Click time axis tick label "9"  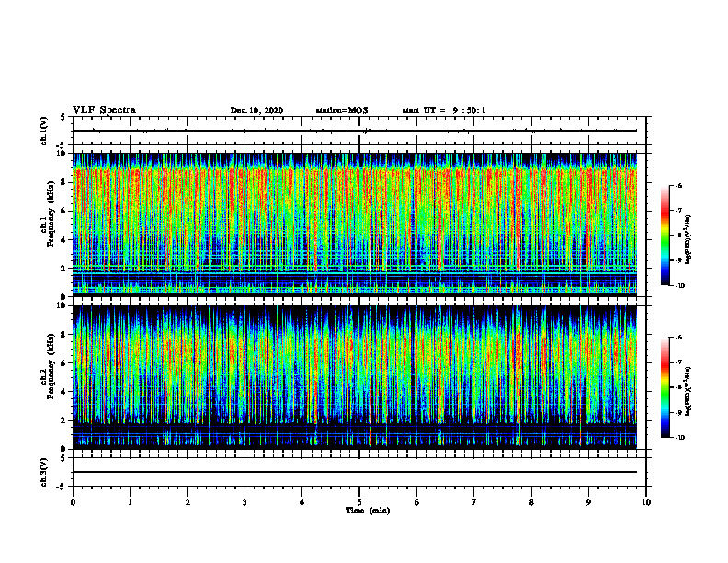(588, 502)
